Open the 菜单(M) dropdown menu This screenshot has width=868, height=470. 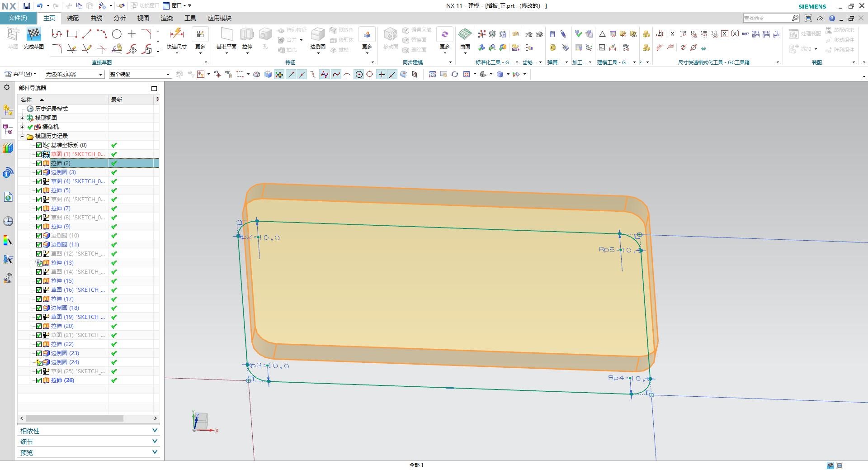click(x=21, y=74)
